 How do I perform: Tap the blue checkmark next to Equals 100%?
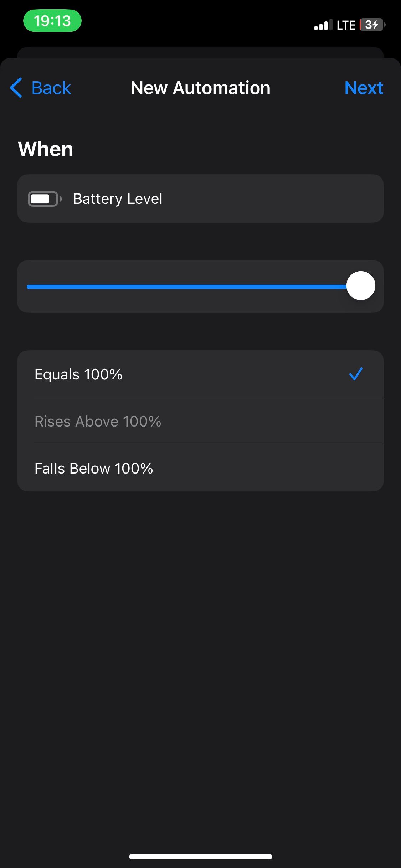(x=355, y=374)
